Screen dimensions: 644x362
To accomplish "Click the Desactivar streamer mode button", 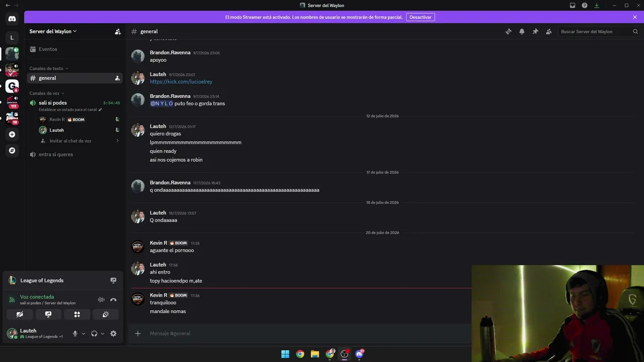I will (420, 17).
